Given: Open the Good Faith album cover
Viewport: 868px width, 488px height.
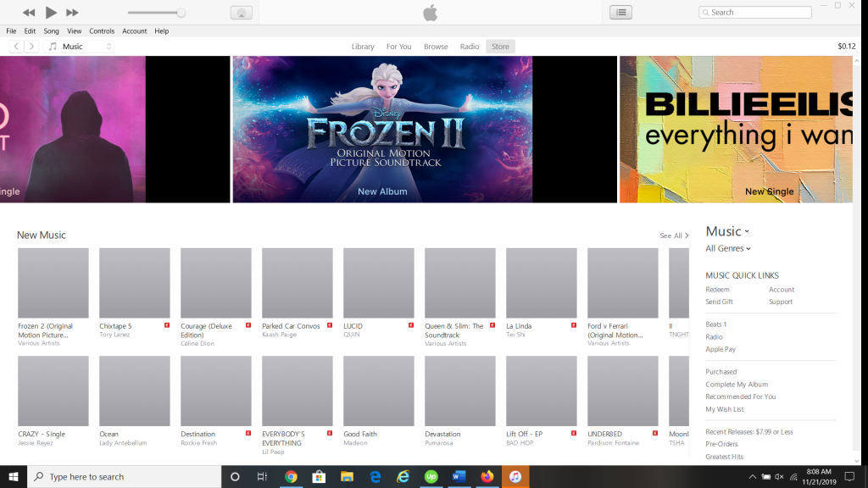Looking at the screenshot, I should [x=379, y=391].
